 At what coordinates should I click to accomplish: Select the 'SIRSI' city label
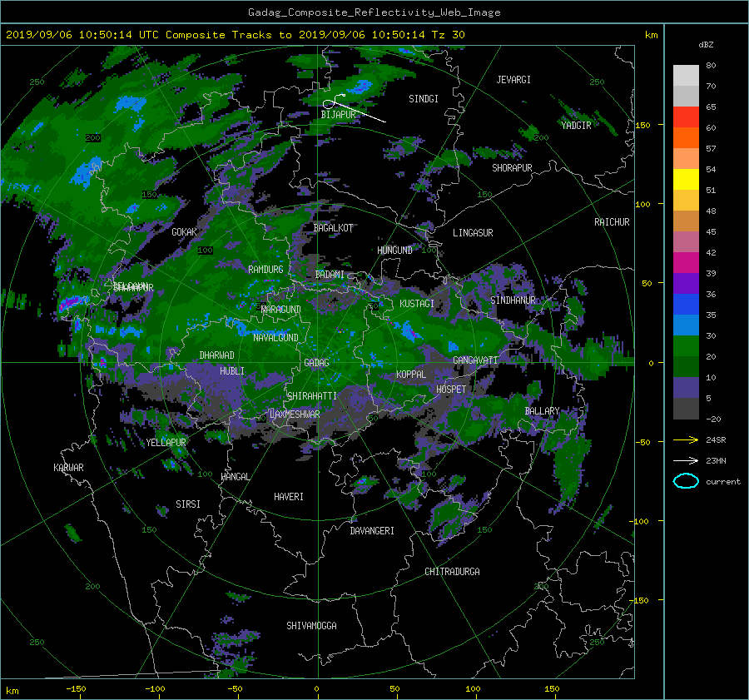(x=188, y=504)
